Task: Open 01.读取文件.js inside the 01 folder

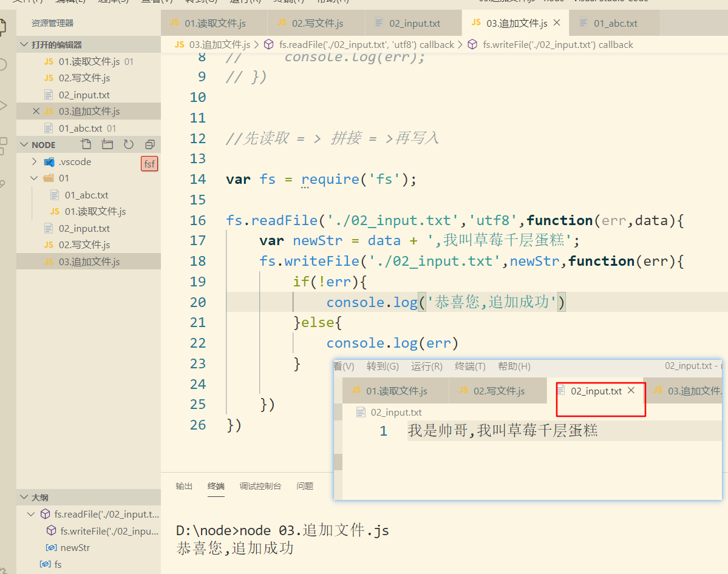Action: click(88, 212)
